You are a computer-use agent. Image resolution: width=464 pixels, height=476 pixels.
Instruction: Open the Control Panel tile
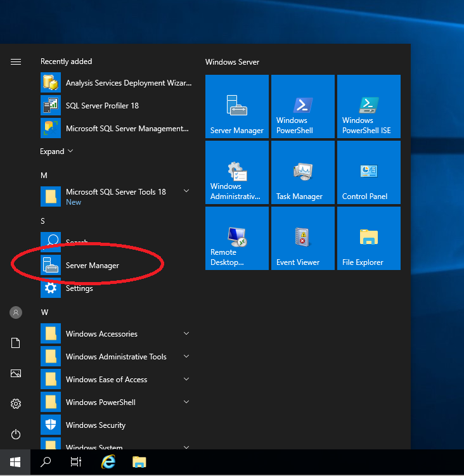369,172
